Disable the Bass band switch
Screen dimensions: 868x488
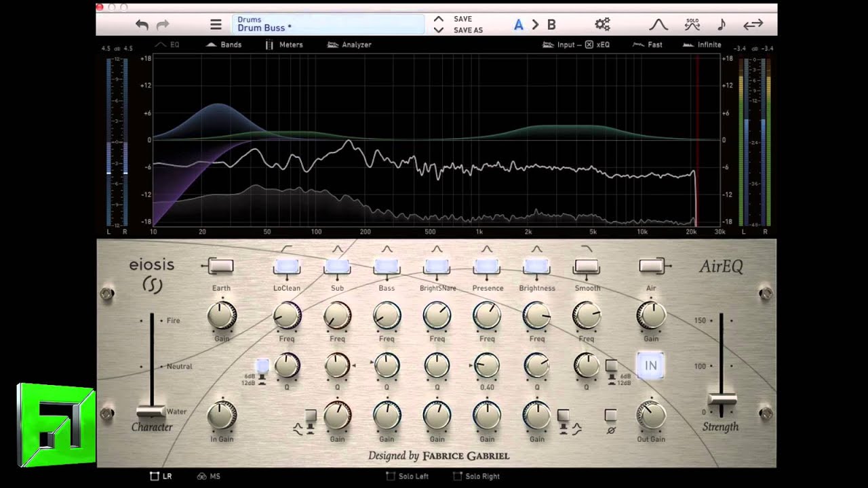[x=387, y=266]
